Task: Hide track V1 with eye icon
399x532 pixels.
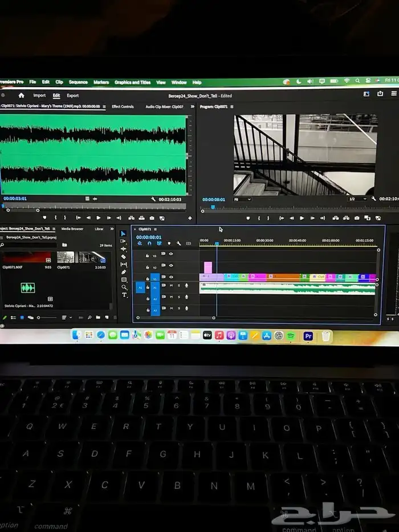Action: tap(171, 277)
